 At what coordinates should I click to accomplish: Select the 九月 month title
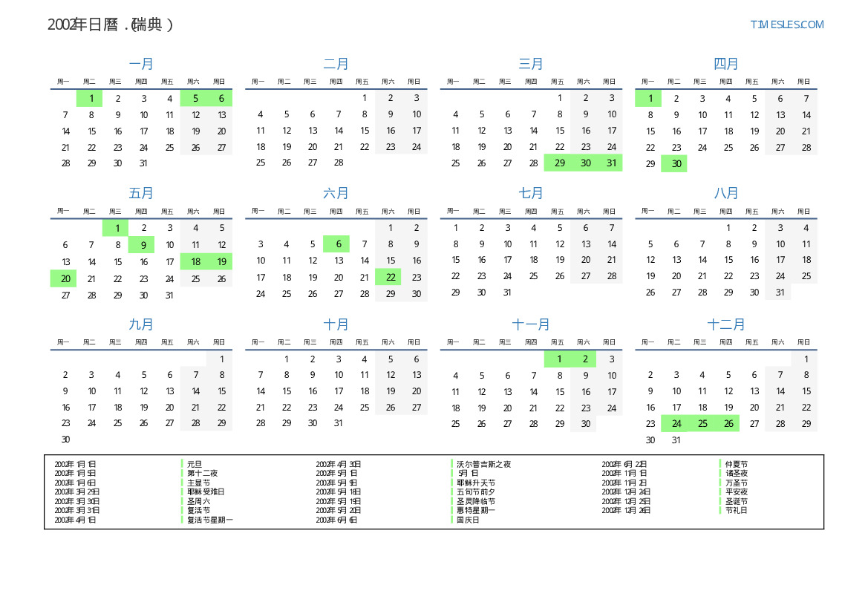tap(141, 324)
